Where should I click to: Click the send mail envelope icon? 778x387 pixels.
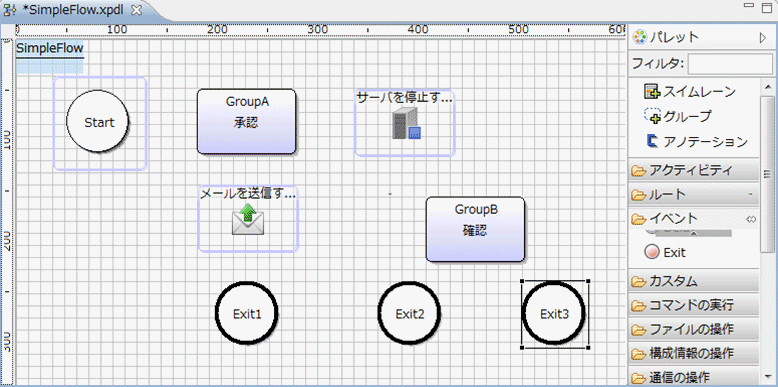(248, 220)
